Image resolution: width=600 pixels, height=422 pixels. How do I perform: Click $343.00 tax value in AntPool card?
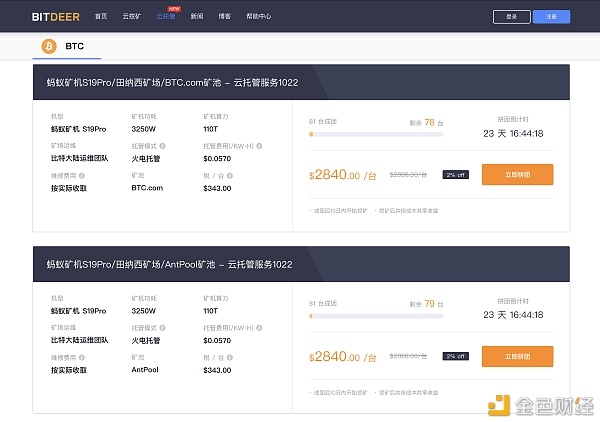click(x=217, y=370)
